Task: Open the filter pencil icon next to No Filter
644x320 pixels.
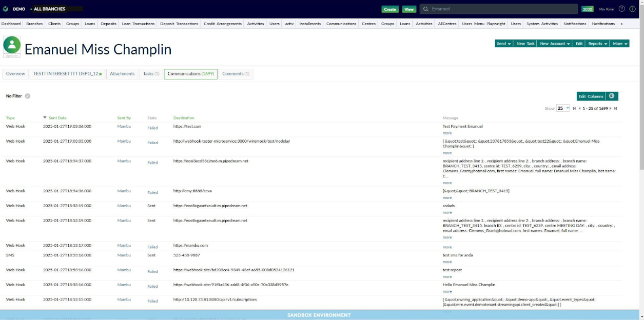Action: (x=27, y=96)
